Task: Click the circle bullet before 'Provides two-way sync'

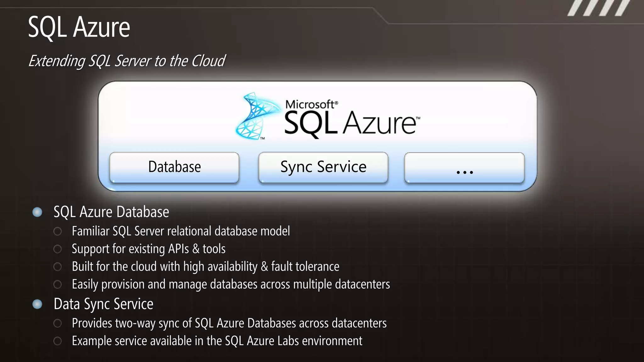Action: (58, 323)
